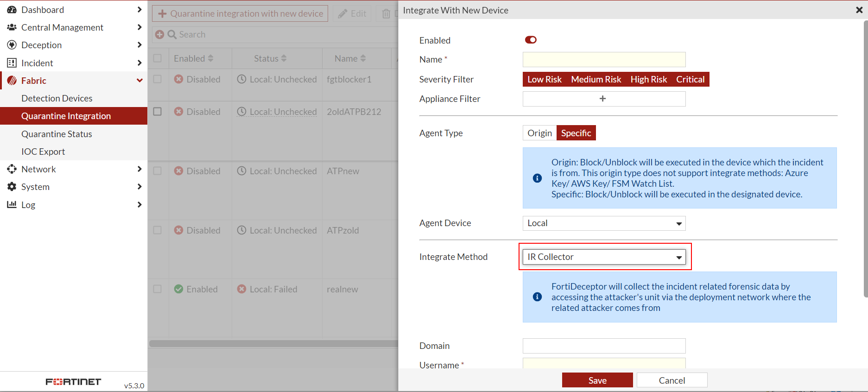Image resolution: width=868 pixels, height=392 pixels.
Task: Click the Dashboard gauge icon
Action: point(12,10)
